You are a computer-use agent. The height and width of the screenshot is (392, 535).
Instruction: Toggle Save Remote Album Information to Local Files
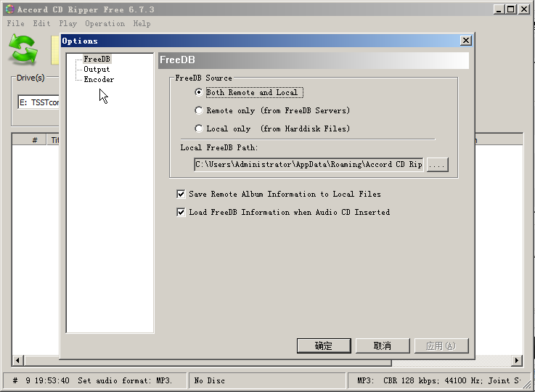click(x=181, y=194)
